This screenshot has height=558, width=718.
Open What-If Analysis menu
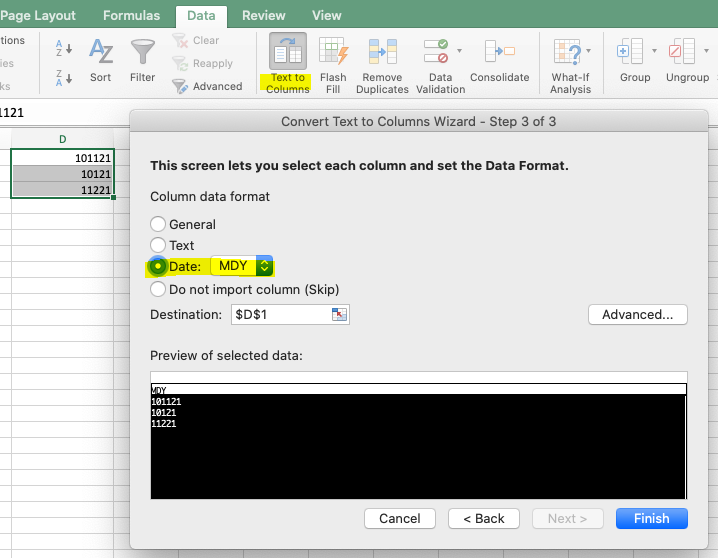(x=570, y=65)
